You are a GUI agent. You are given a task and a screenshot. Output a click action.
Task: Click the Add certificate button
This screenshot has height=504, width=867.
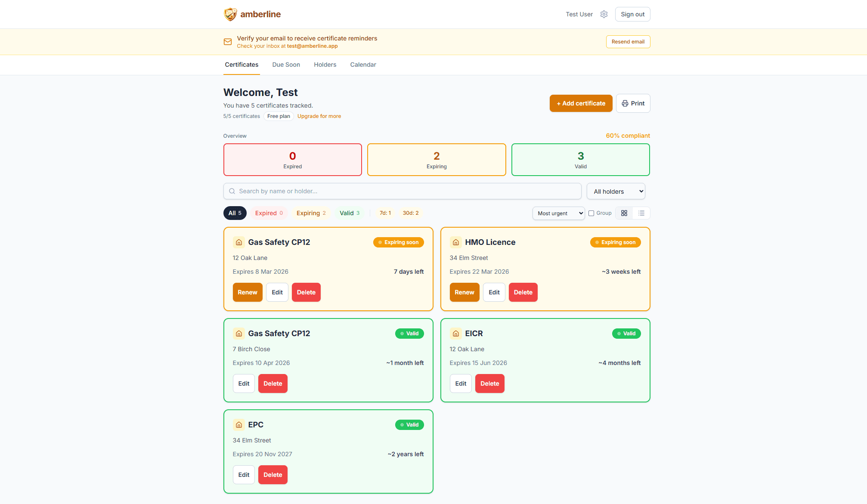[581, 103]
